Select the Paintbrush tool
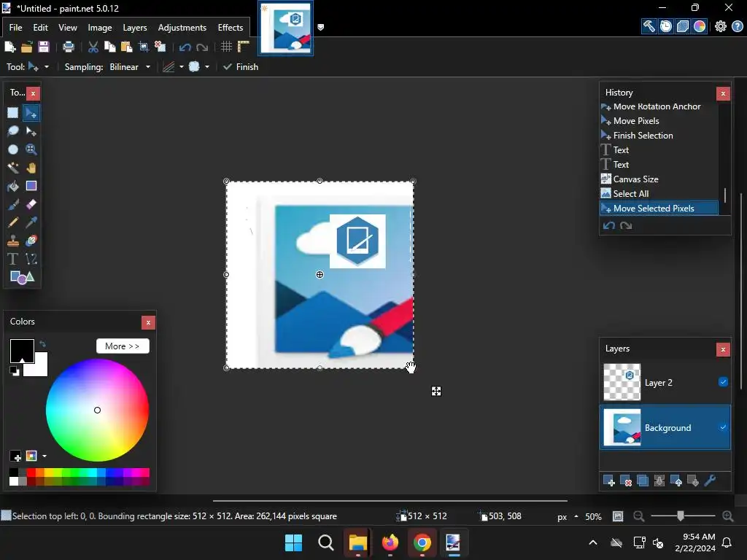Image resolution: width=747 pixels, height=560 pixels. pos(13,204)
